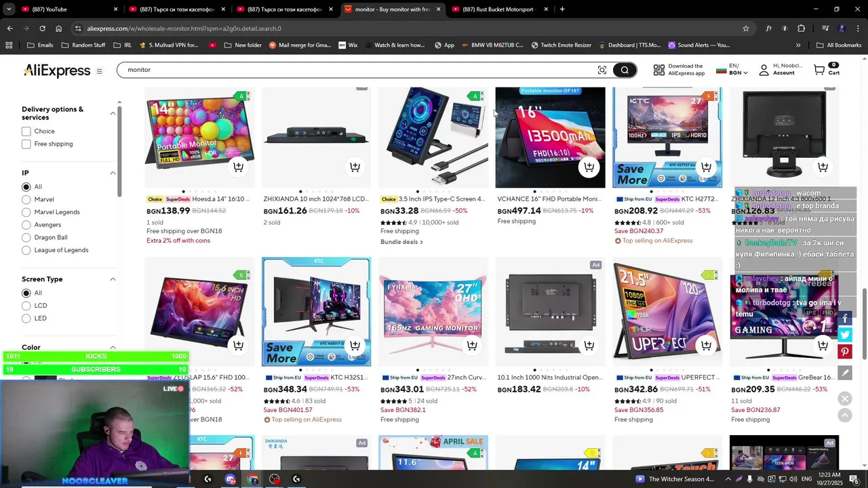868x488 pixels.
Task: Select the Marvel Legends IP option
Action: point(26,212)
